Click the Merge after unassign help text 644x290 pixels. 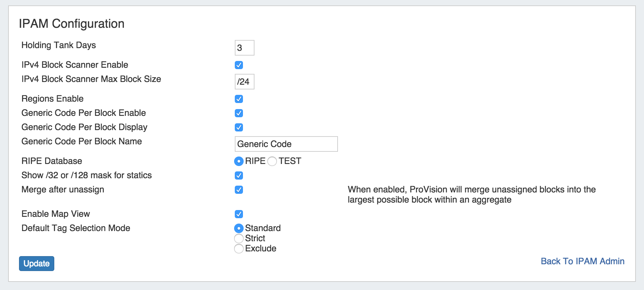pos(471,194)
